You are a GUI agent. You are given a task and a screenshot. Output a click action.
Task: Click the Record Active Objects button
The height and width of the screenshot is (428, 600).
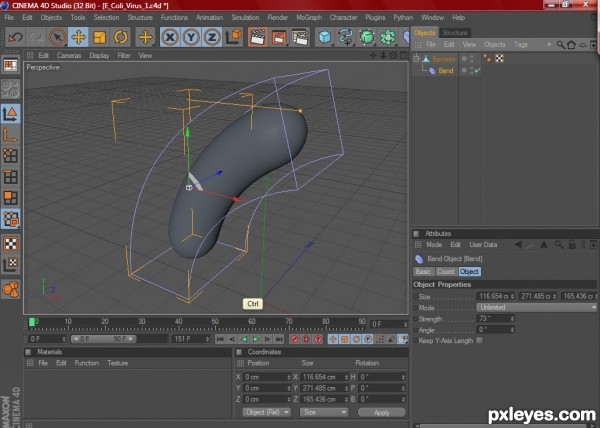coord(294,339)
